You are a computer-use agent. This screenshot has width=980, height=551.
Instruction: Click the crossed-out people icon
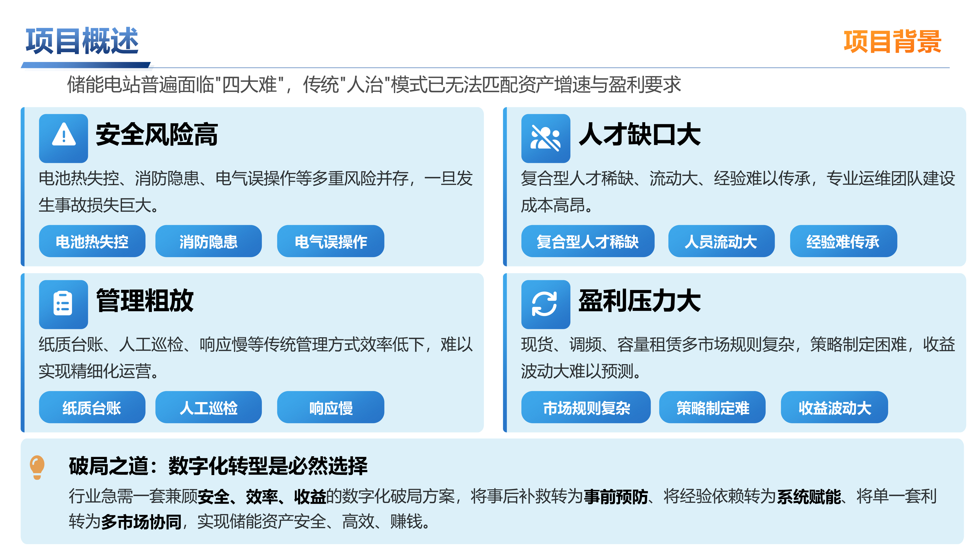point(545,138)
